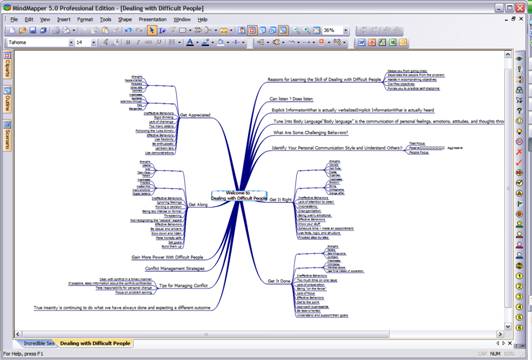
Task: Apply the number 1 priority icon
Action: (x=519, y=276)
